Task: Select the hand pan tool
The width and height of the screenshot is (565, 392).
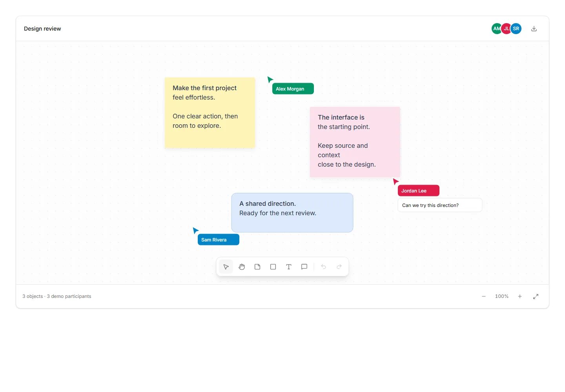Action: tap(242, 267)
